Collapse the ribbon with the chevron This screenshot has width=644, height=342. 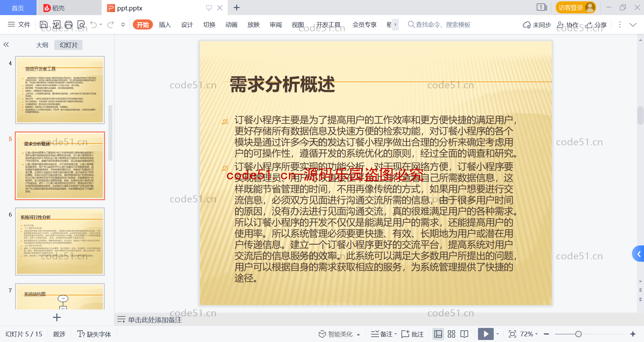[x=633, y=24]
